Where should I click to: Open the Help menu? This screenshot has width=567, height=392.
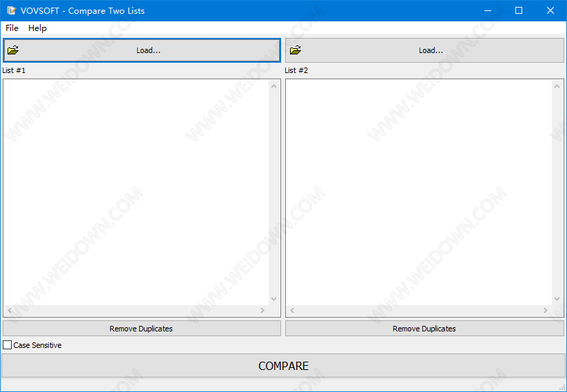pos(37,28)
